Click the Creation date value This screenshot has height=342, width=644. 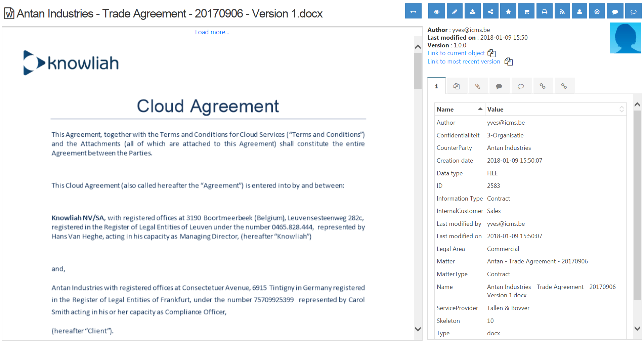point(515,161)
